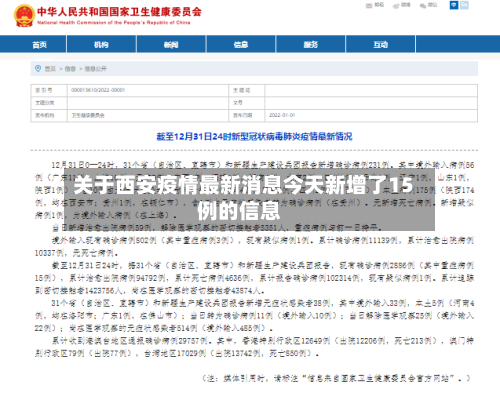Switch to Chinese language version button
Viewport: 500px width, 400px height.
point(454,5)
